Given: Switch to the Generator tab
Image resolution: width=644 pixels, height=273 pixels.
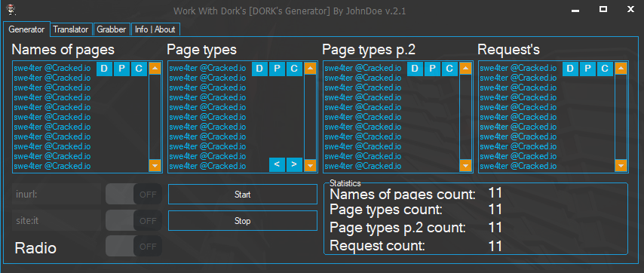Looking at the screenshot, I should (26, 29).
